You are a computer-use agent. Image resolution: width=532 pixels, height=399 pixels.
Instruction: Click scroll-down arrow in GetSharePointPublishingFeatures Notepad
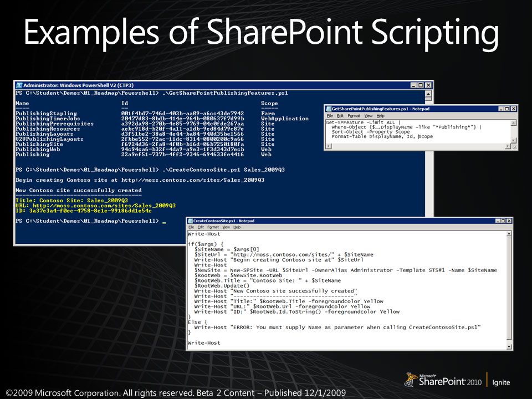pyautogui.click(x=514, y=140)
